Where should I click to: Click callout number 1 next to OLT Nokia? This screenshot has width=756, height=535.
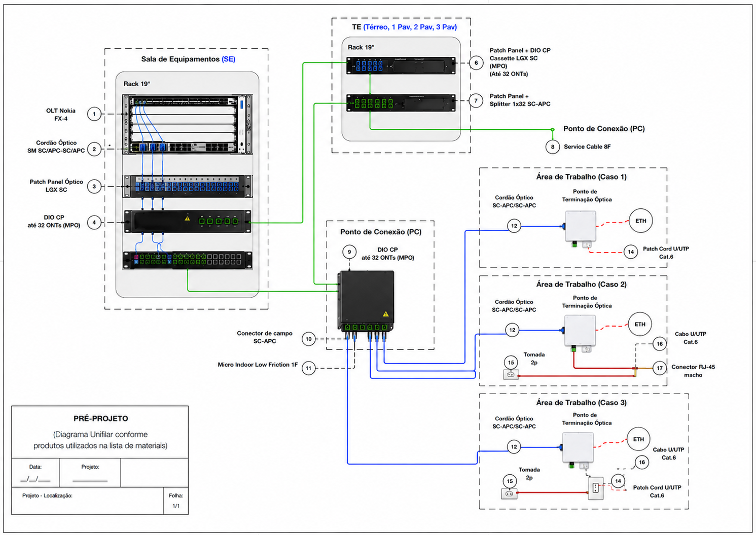pos(94,114)
